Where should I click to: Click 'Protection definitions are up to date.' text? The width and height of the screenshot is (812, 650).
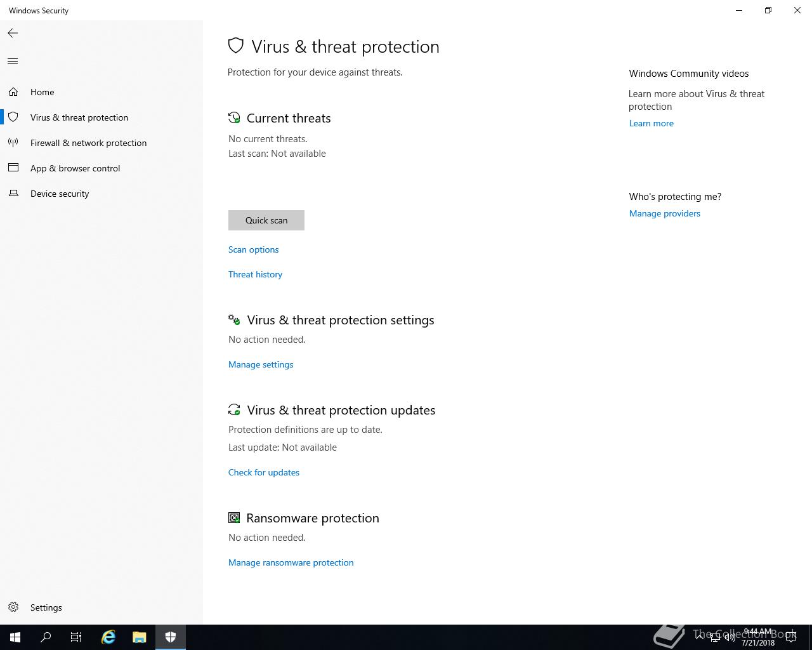(x=305, y=430)
